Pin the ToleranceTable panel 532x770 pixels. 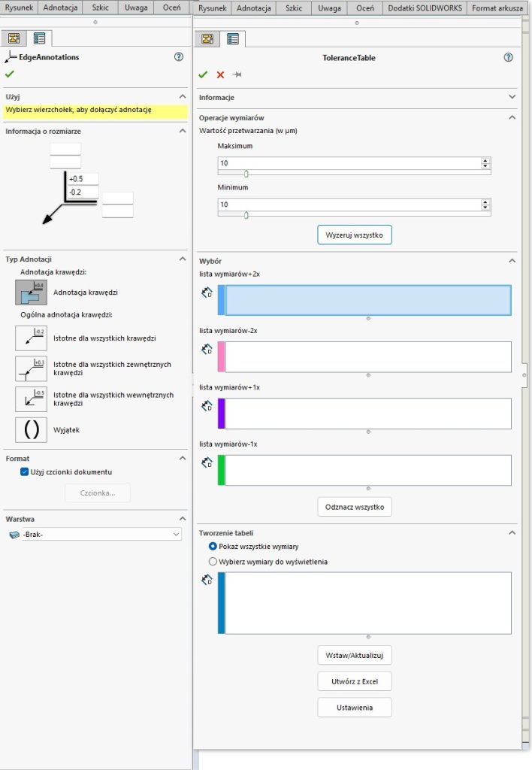(x=237, y=74)
